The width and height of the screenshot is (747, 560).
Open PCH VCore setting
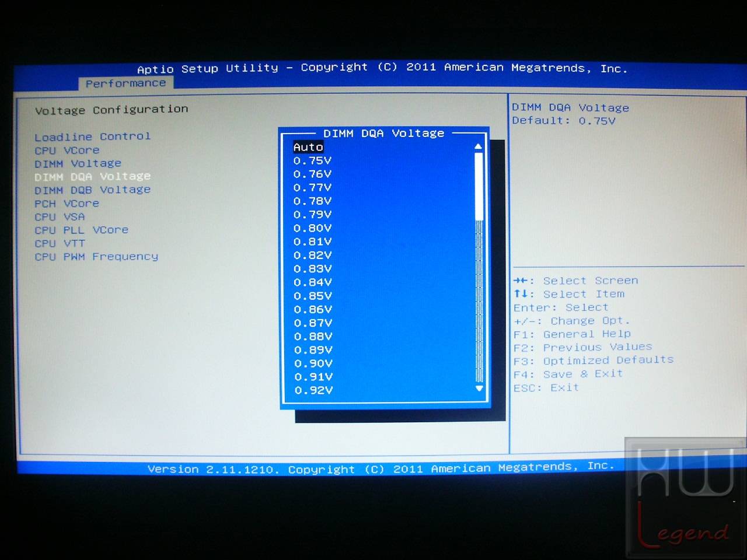(67, 204)
